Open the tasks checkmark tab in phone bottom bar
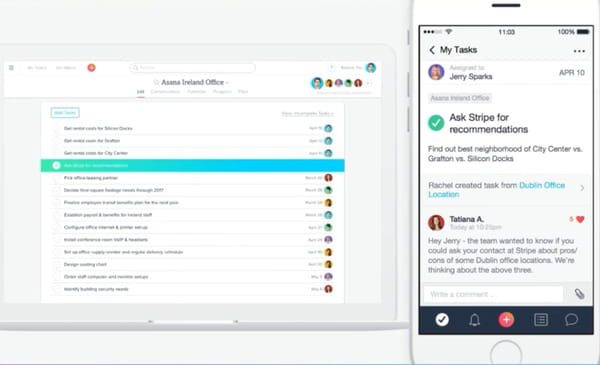600x365 pixels. 442,319
